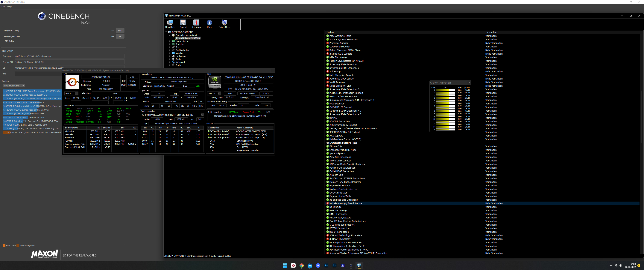Open the Überblick summary toolbar icon
This screenshot has height=270, width=644.
tap(170, 24)
